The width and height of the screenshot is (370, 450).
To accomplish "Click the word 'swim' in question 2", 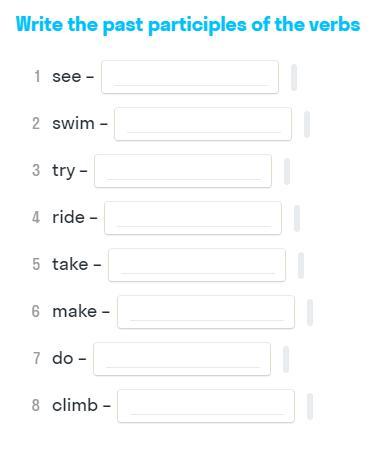I will [73, 124].
